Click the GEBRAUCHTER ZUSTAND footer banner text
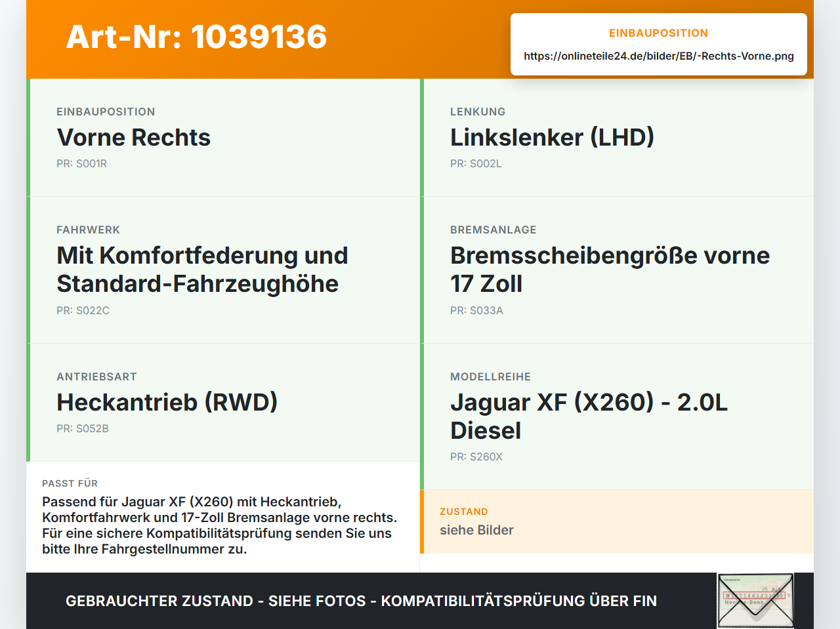840x629 pixels. (361, 601)
